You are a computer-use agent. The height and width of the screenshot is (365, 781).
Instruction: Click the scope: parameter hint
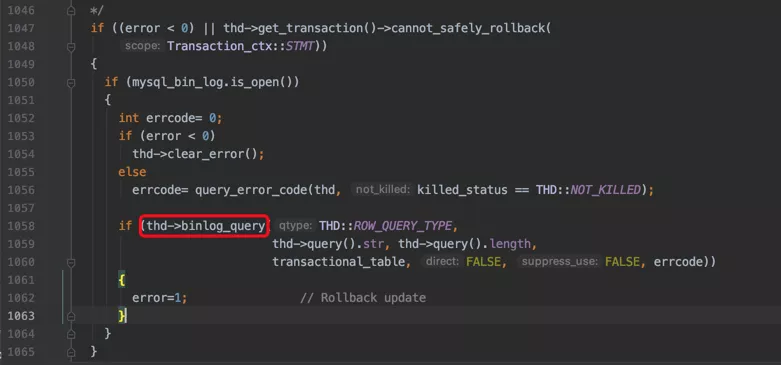click(x=142, y=46)
